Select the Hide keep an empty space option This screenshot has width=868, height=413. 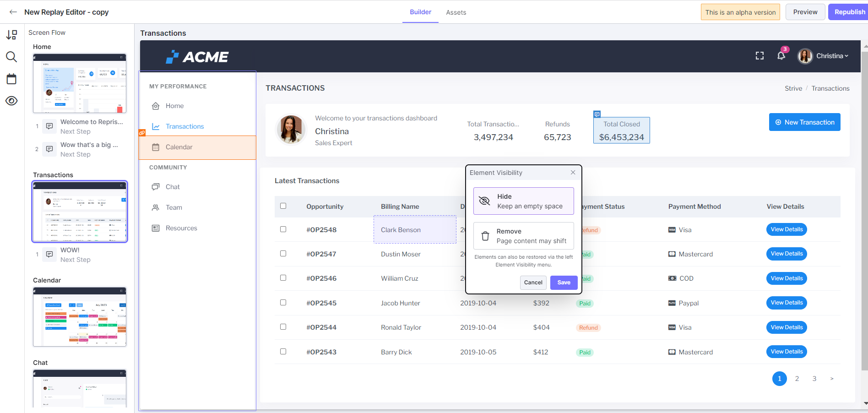(524, 201)
